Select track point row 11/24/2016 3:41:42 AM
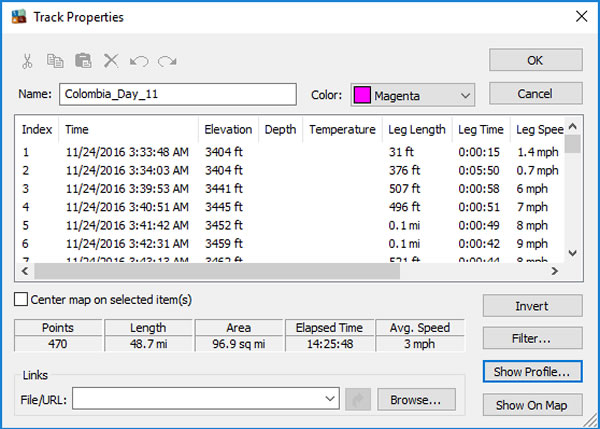The height and width of the screenshot is (429, 600). click(290, 225)
